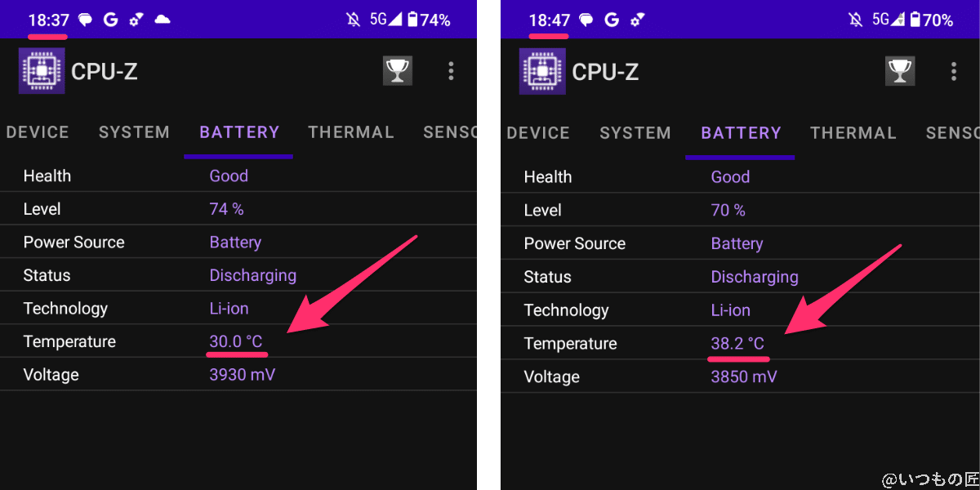Click the CPU-Z chip logo in the 18:37 screen

point(42,71)
